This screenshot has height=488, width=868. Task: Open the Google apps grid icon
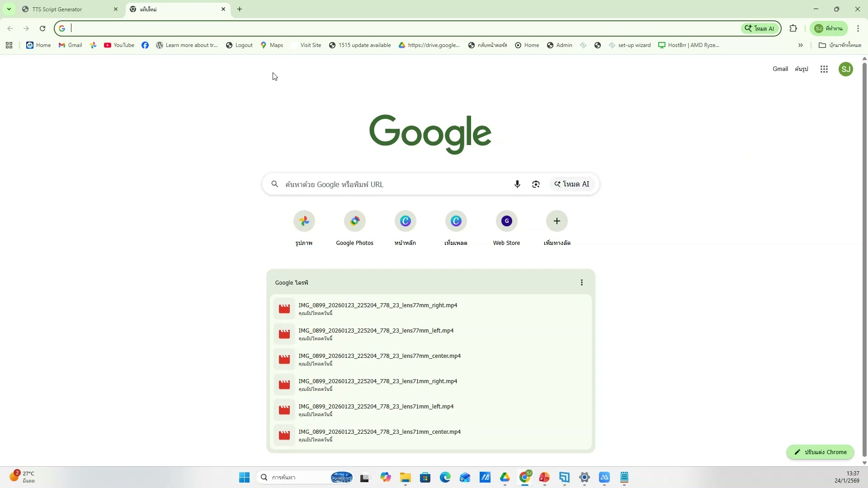(x=824, y=69)
